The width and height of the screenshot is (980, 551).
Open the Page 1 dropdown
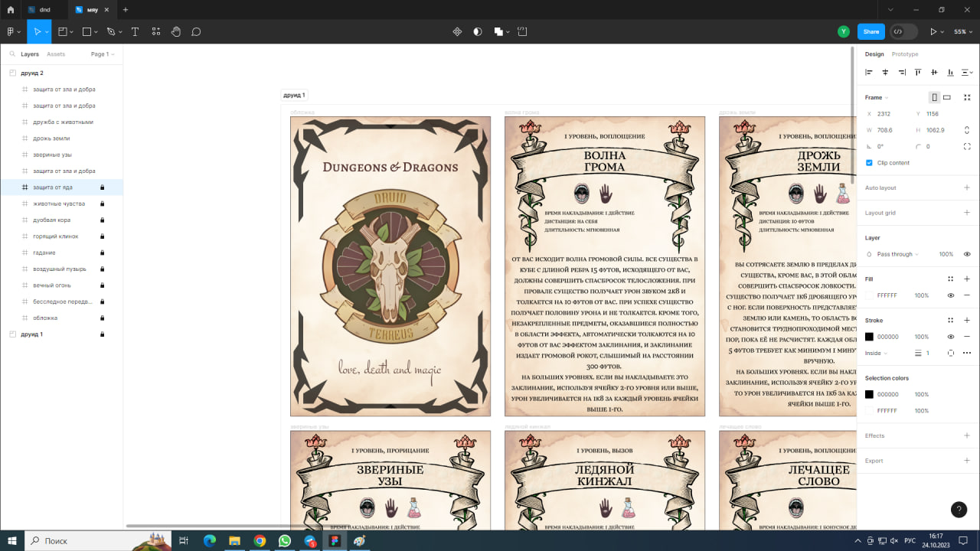102,54
